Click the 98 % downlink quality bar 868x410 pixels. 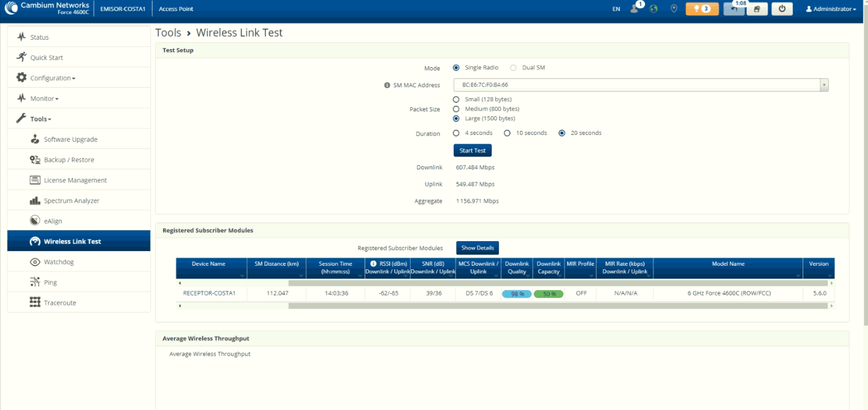[517, 294]
